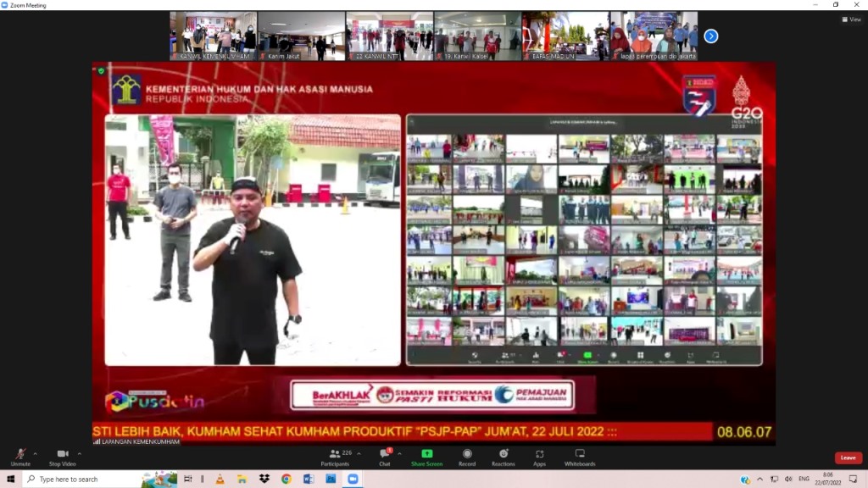Open the Chat panel
Viewport: 868px width, 488px height.
tap(384, 456)
